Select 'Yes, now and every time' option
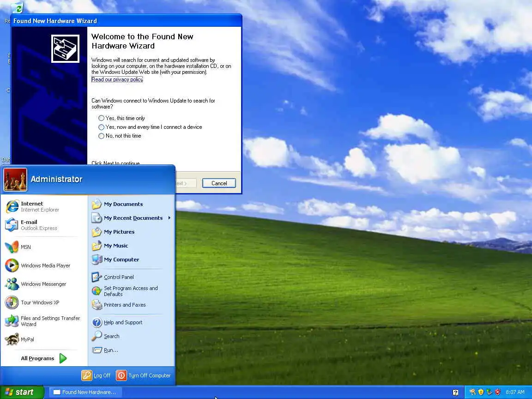Viewport: 532px width, 399px height. point(150,127)
